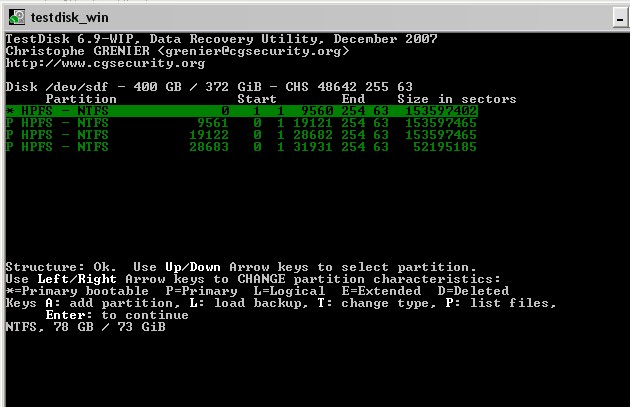Click the 153597402 size value in first row
Viewport: 630px width, 407px height.
[x=441, y=111]
